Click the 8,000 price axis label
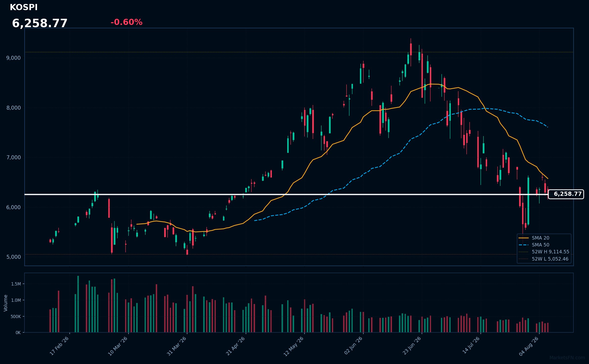Screen dimensions: 589x364 pos(14,108)
